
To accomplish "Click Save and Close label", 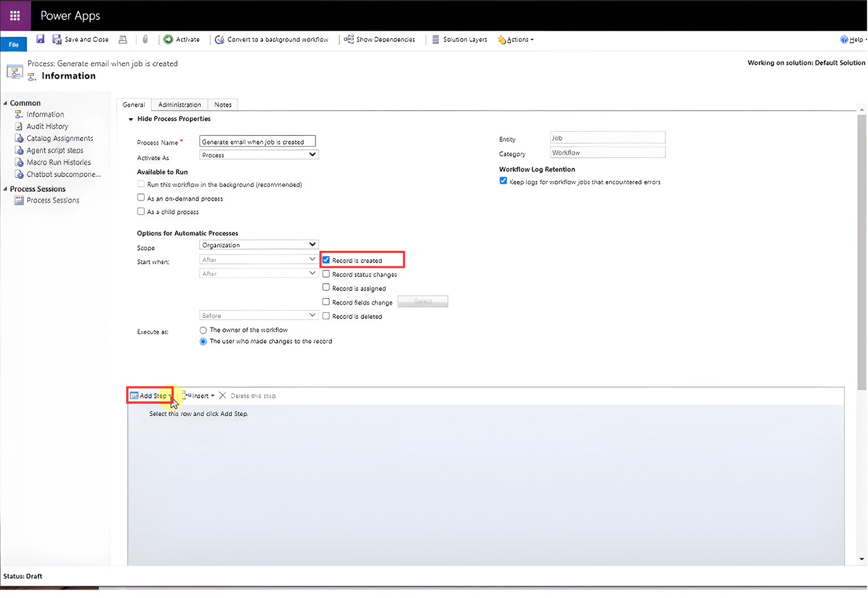I will click(x=86, y=39).
